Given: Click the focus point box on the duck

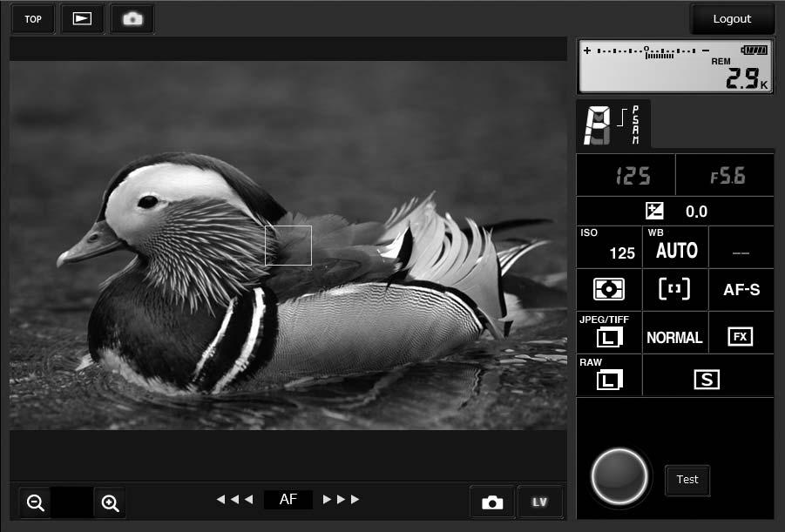Looking at the screenshot, I should point(288,246).
